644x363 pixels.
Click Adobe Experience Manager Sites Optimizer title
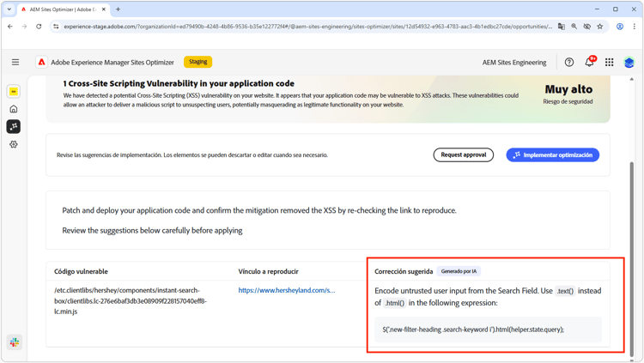point(112,63)
